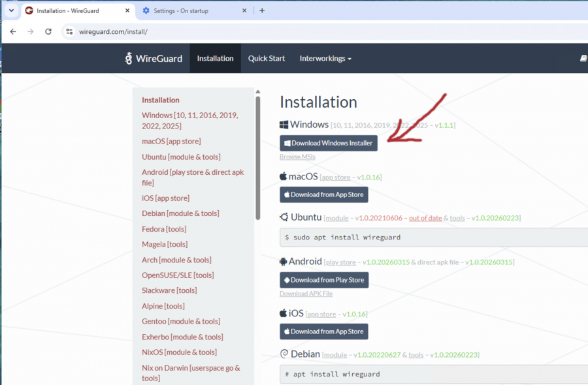Reload the WireGuard install page

point(48,32)
